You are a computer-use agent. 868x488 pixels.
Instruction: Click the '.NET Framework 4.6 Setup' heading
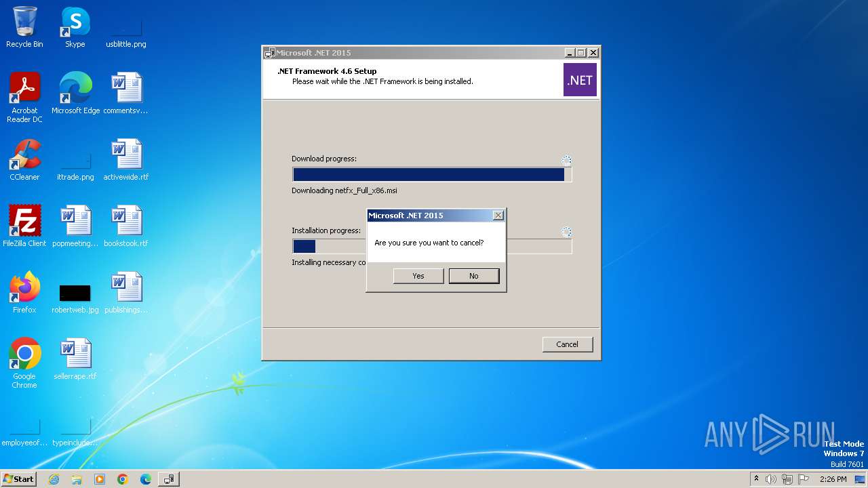click(327, 71)
